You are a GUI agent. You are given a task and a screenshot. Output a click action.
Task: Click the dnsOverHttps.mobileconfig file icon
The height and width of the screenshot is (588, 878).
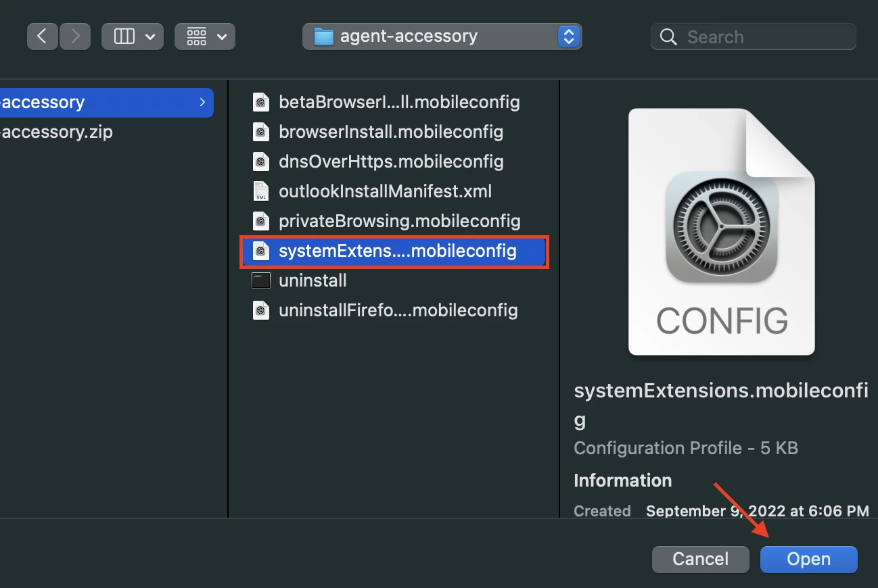coord(261,162)
